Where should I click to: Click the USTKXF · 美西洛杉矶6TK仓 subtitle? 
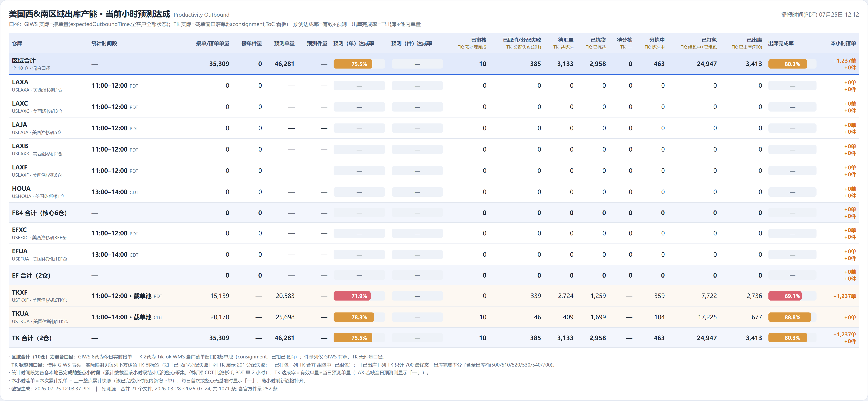click(x=39, y=300)
